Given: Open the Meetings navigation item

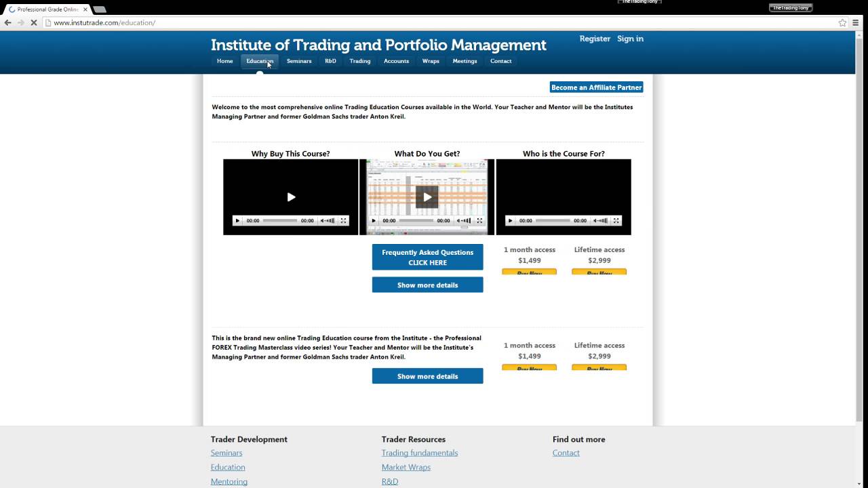Looking at the screenshot, I should (x=465, y=61).
